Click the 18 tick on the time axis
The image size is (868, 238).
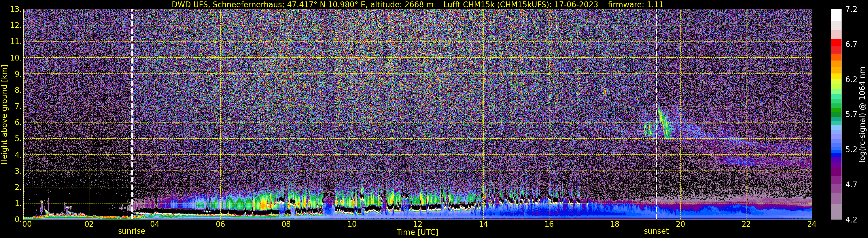(614, 224)
